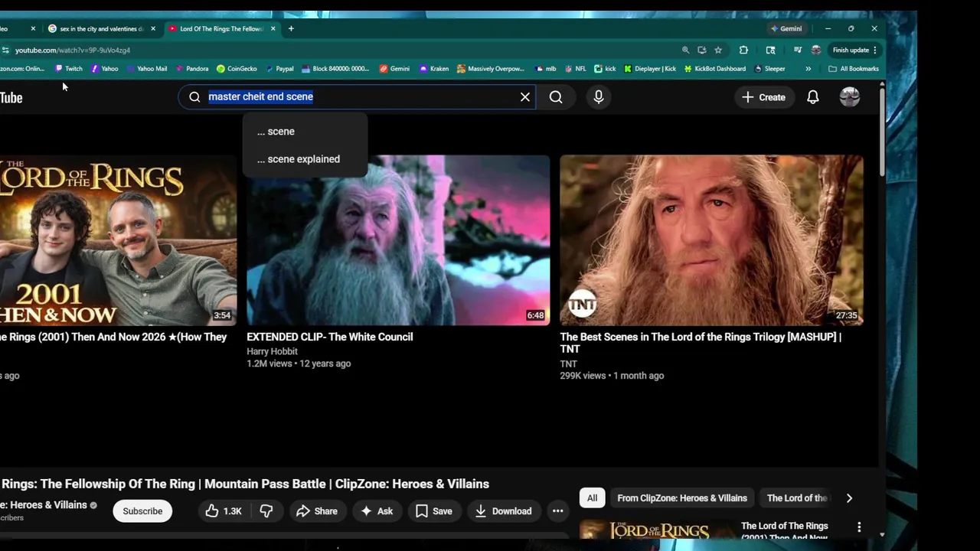Play the TNT Best Scenes thumbnail

point(711,240)
